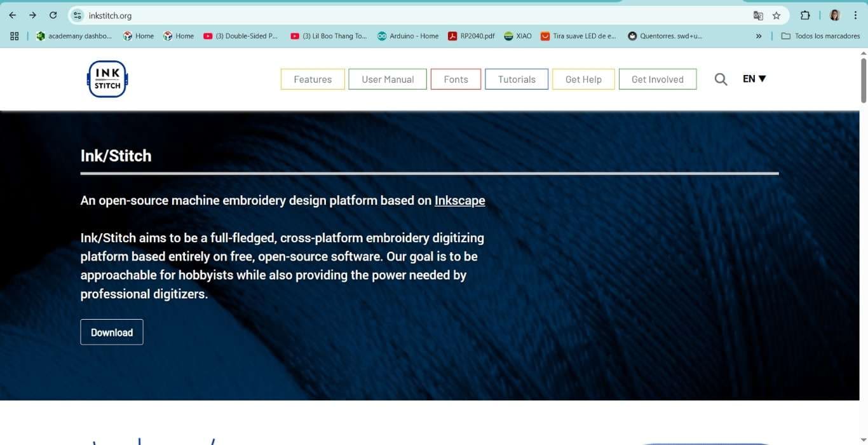Open the Quentorres GitHub bookmark
868x445 pixels.
[x=665, y=36]
